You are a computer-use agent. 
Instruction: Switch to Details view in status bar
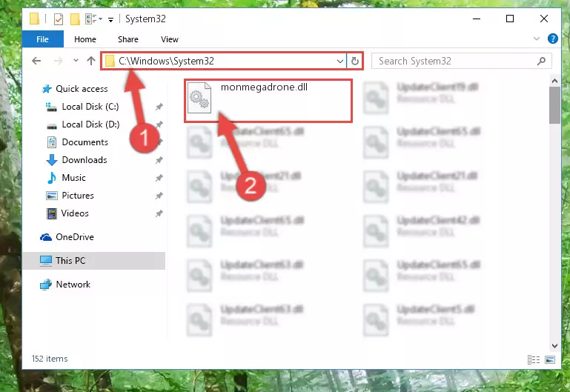pos(533,359)
